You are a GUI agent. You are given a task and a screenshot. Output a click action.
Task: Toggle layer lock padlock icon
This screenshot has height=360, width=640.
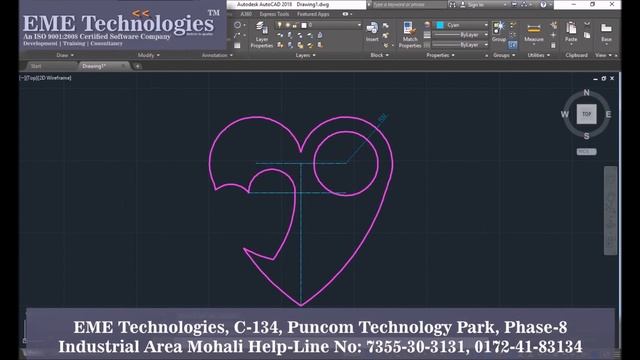tap(295, 26)
